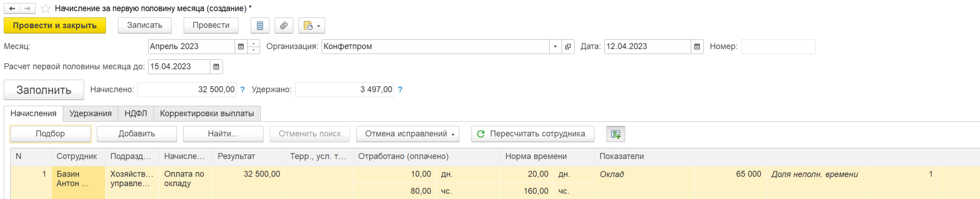Switch to the НДФЛ tab
This screenshot has height=199, width=980.
pyautogui.click(x=136, y=114)
